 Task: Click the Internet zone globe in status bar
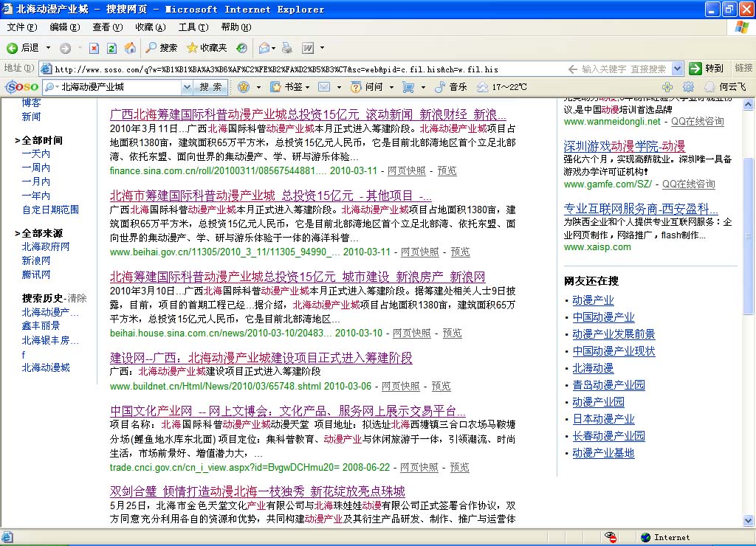click(645, 537)
